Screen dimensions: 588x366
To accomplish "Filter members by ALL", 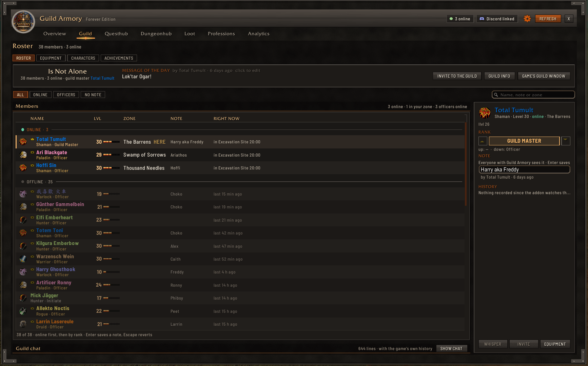I will coord(21,95).
